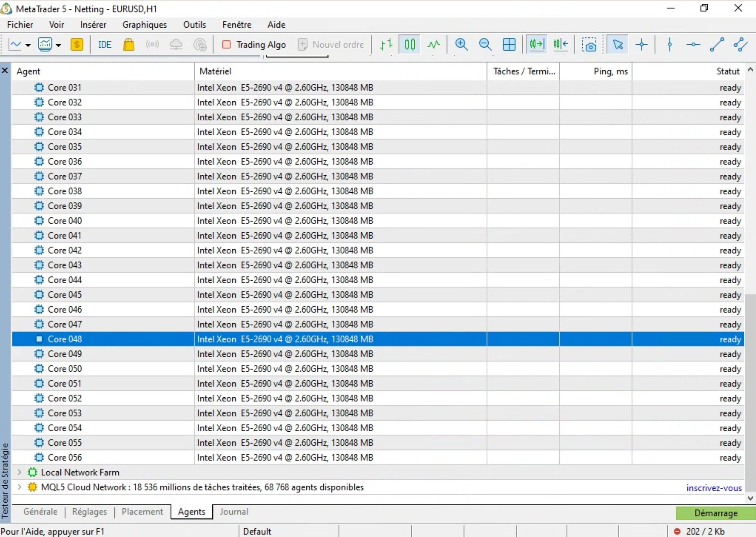
Task: Open the Outils menu
Action: pos(194,25)
